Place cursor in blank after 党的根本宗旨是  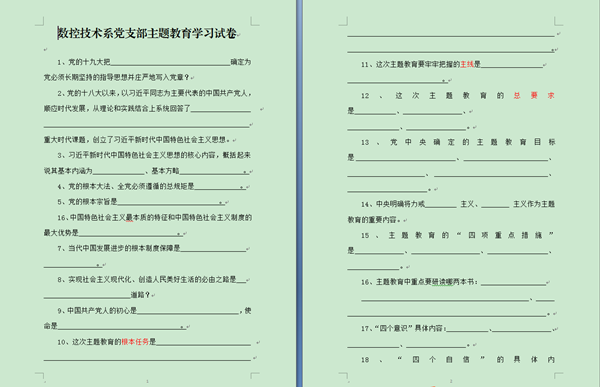(168, 203)
